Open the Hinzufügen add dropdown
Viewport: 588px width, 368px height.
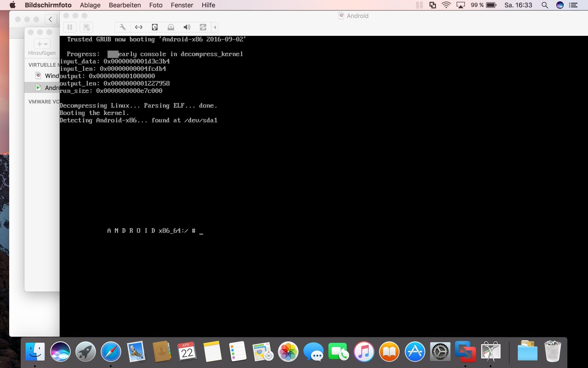[x=42, y=44]
